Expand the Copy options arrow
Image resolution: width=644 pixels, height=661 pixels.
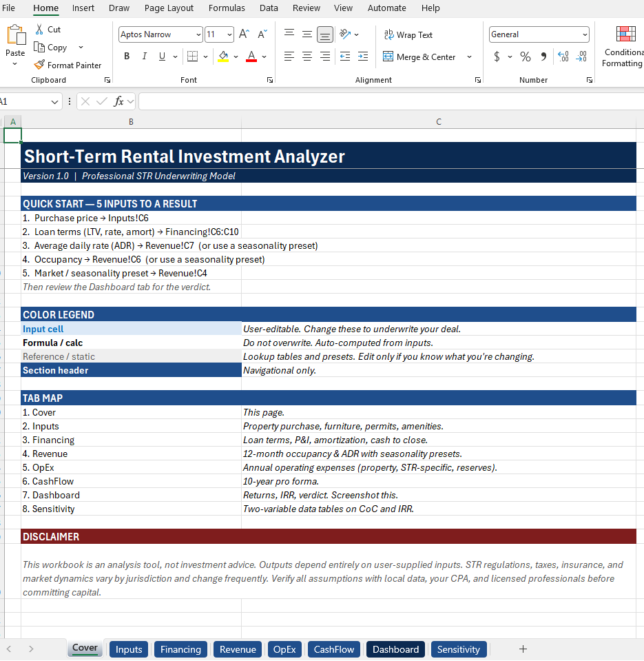point(81,47)
